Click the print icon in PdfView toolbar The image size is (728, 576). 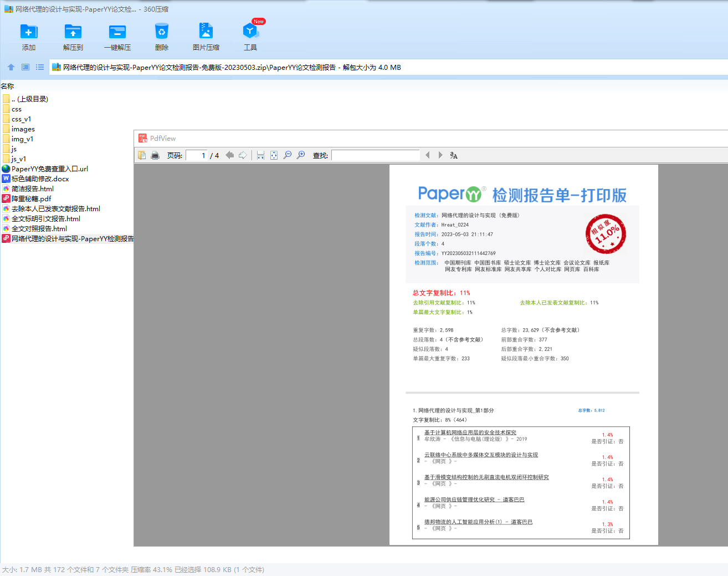click(x=155, y=155)
